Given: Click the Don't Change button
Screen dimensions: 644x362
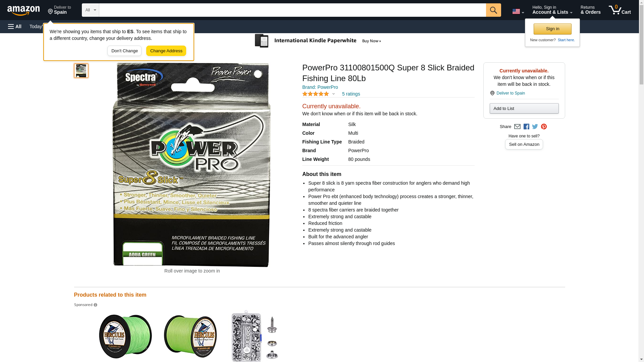Looking at the screenshot, I should click(x=124, y=51).
